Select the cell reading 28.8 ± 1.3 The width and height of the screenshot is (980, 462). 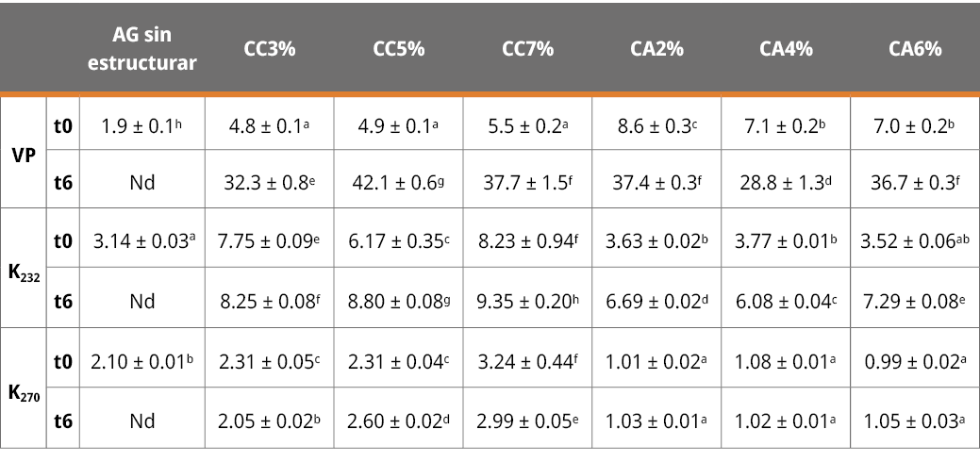pos(786,183)
